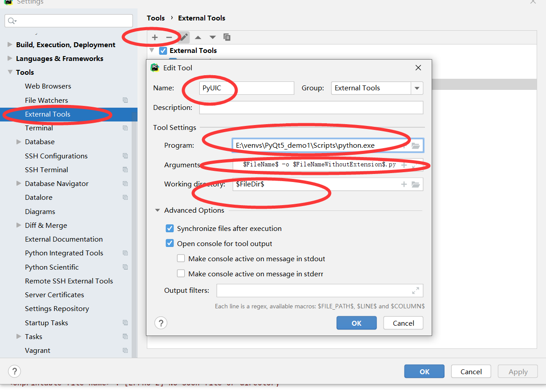Move tool down with down arrow
Image resolution: width=546 pixels, height=392 pixels.
(213, 37)
